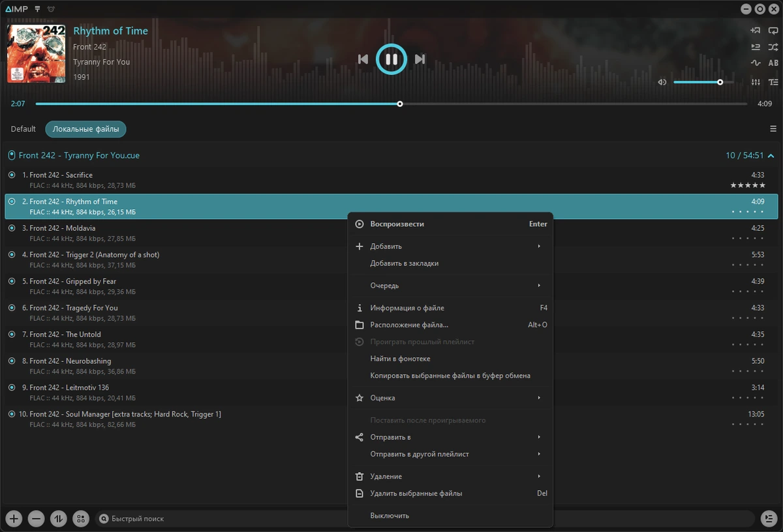Pause playback with the center pause button
783x532 pixels.
tap(391, 59)
